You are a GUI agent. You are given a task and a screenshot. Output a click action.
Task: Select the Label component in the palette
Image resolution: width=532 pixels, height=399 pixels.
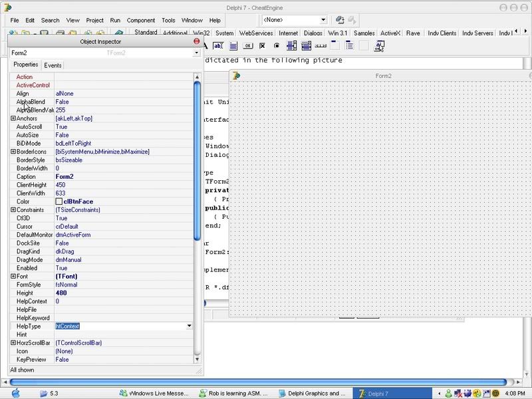[x=205, y=46]
